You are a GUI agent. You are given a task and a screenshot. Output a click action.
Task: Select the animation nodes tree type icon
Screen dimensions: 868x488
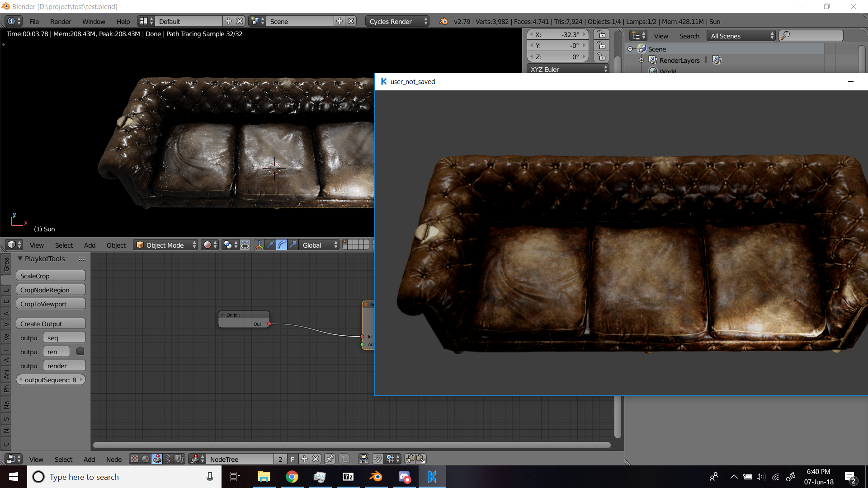click(157, 459)
